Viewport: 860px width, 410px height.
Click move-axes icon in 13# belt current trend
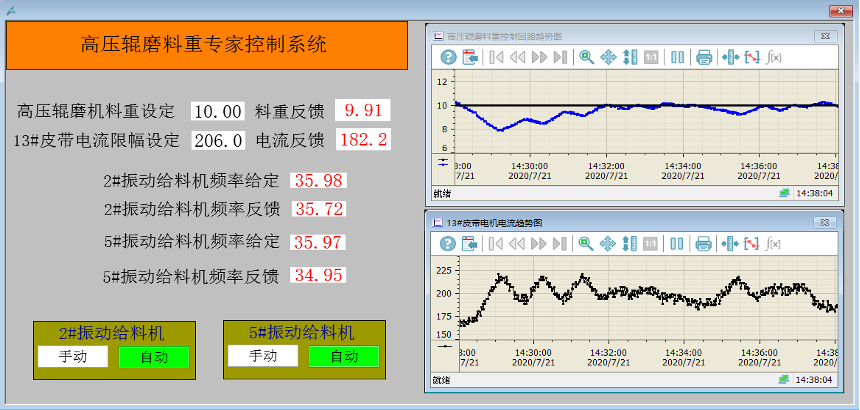[607, 243]
